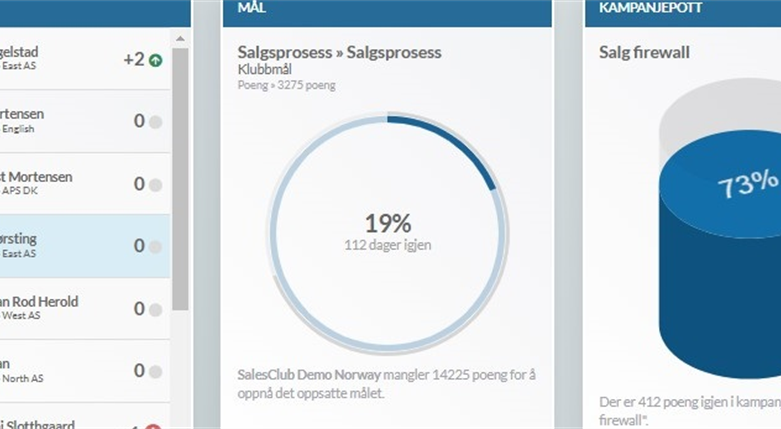Image resolution: width=781 pixels, height=429 pixels.
Task: Click grey dot in highlighted East AS row
Action: point(155,247)
